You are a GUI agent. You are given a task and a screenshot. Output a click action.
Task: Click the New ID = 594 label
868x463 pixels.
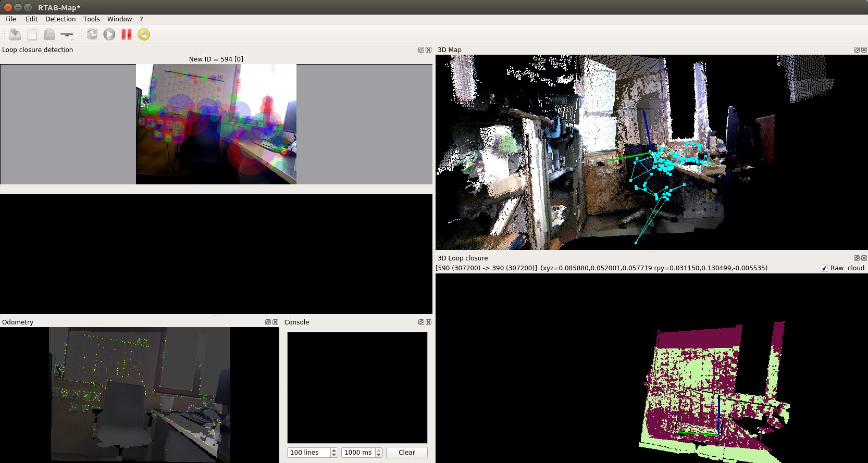click(216, 59)
